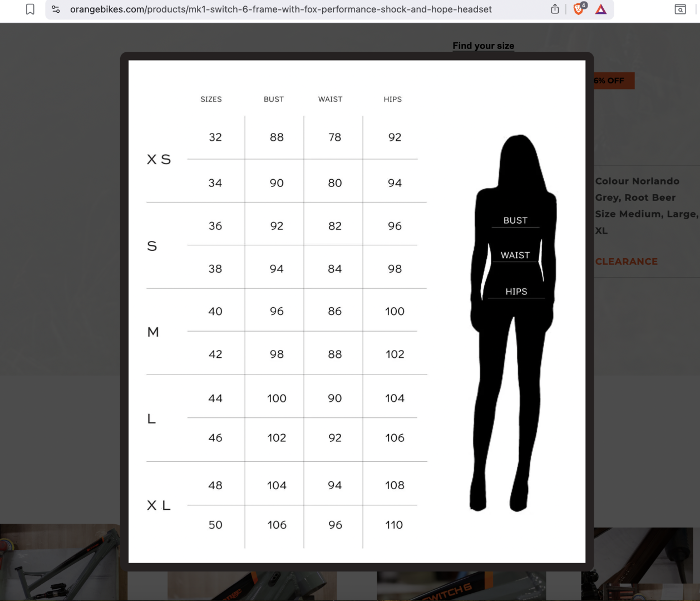
Task: Click the bookmark icon in the toolbar
Action: pyautogui.click(x=31, y=9)
